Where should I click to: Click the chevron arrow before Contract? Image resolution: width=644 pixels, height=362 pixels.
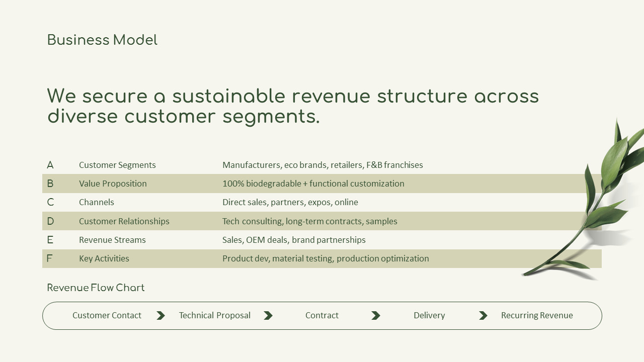269,316
